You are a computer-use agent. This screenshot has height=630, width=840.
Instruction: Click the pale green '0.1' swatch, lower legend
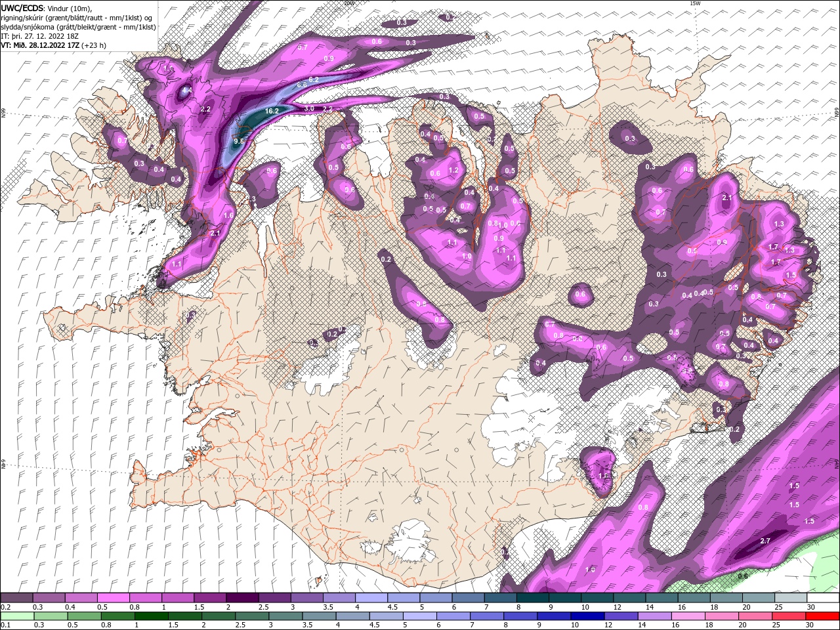point(16,616)
